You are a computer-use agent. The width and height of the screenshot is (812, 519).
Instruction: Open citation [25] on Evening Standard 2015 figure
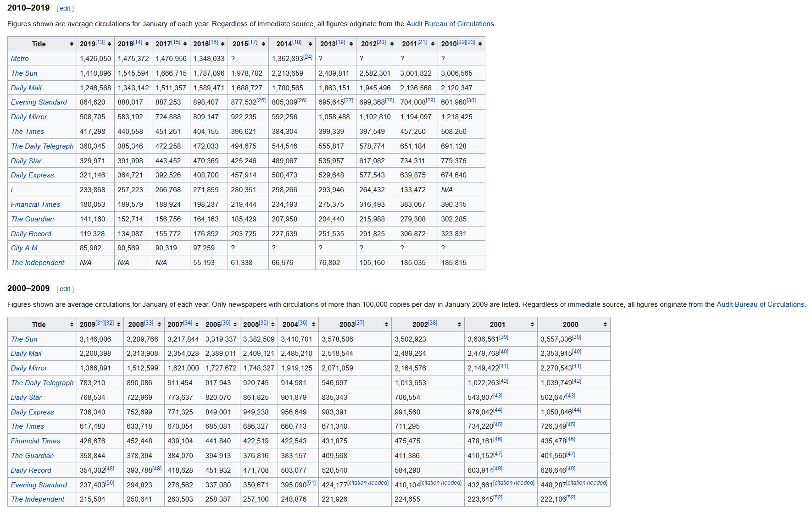tap(261, 100)
